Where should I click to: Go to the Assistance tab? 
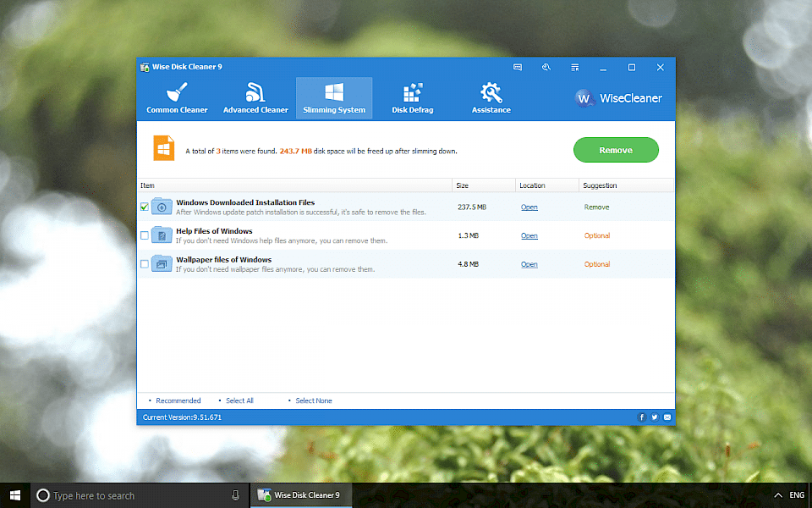(x=491, y=98)
